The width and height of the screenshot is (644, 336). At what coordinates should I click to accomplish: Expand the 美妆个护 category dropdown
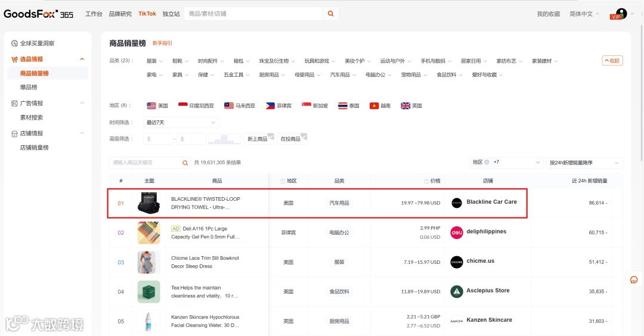click(x=358, y=61)
